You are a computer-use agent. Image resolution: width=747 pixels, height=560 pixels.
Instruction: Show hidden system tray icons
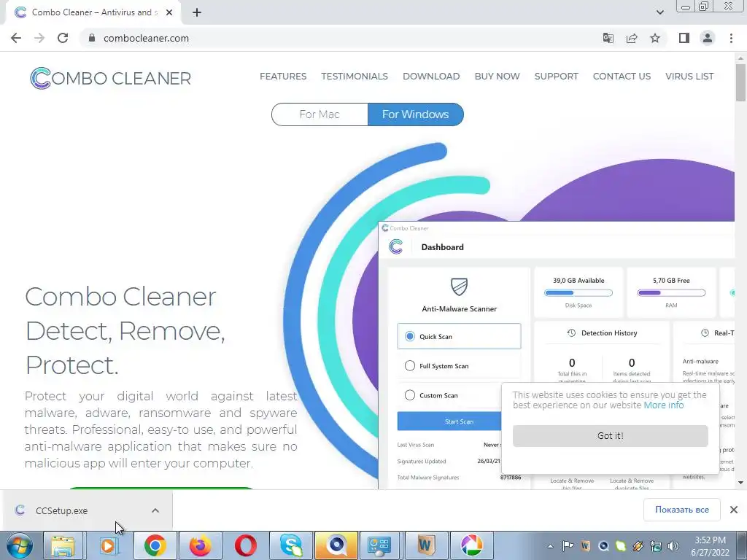click(550, 546)
